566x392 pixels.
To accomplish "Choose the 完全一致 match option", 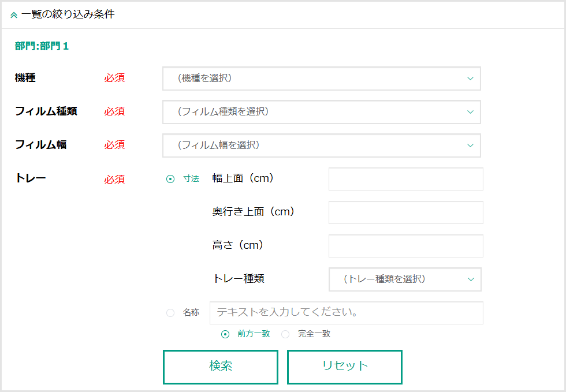I will [285, 334].
